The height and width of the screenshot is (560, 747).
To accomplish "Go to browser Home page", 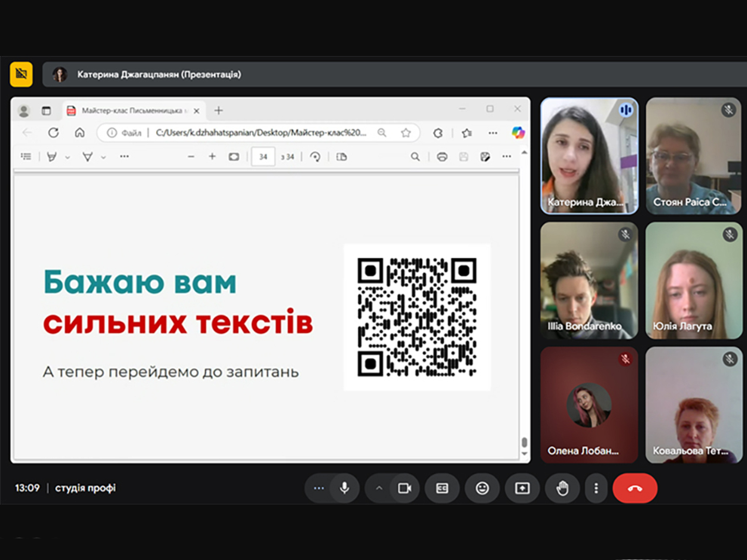I will click(79, 133).
